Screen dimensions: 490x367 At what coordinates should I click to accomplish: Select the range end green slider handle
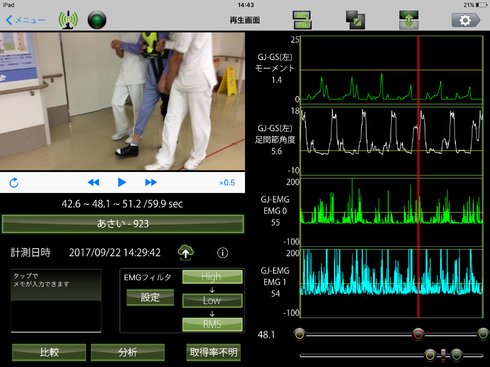click(x=483, y=334)
